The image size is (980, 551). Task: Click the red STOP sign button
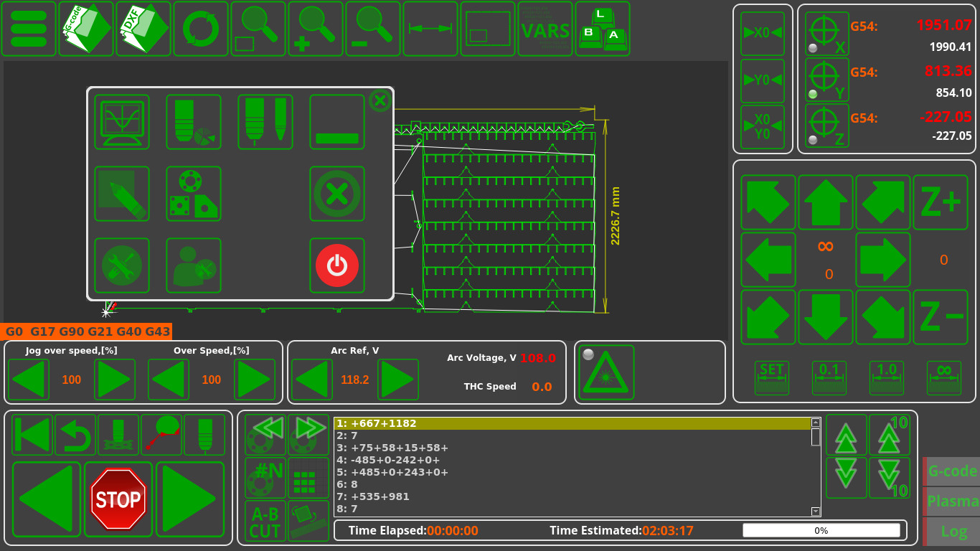click(x=118, y=500)
